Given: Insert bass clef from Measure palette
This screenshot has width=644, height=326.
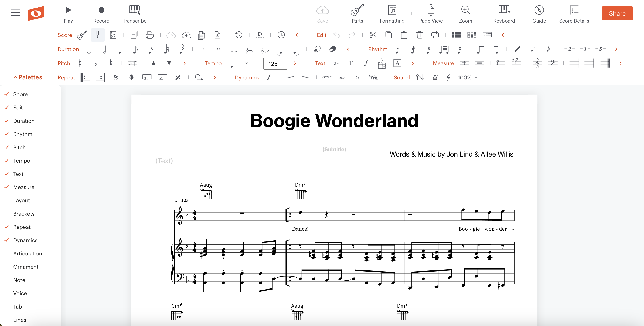Looking at the screenshot, I should pos(553,63).
